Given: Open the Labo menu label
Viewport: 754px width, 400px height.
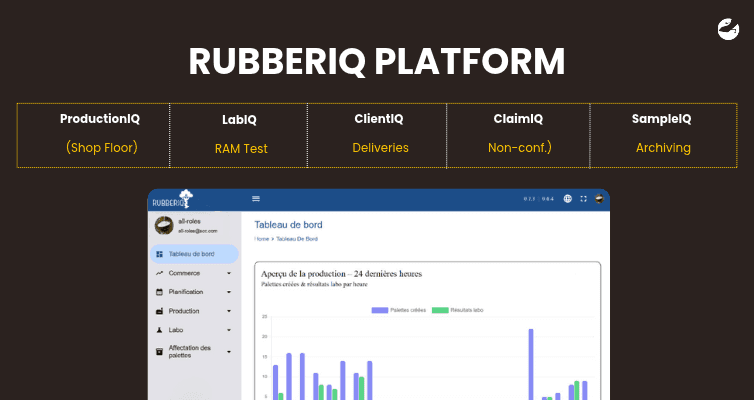Looking at the screenshot, I should coord(176,330).
